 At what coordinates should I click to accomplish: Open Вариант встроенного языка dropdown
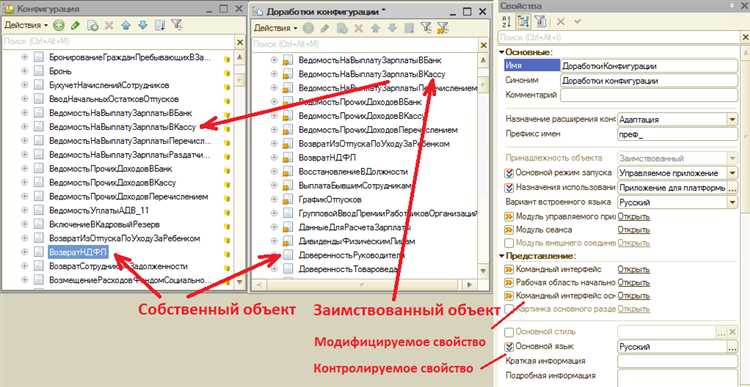tap(732, 202)
